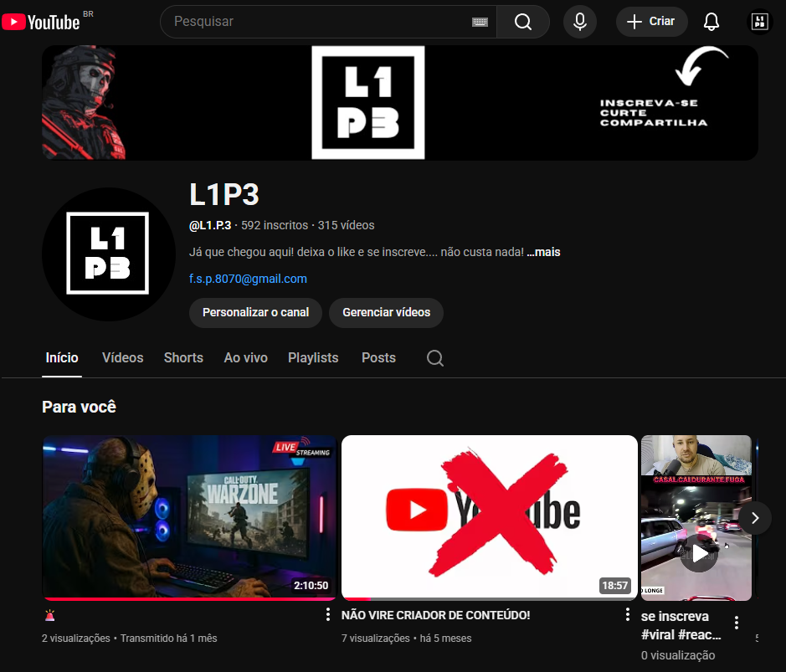
Task: Click Gerenciar vídeos
Action: (386, 313)
